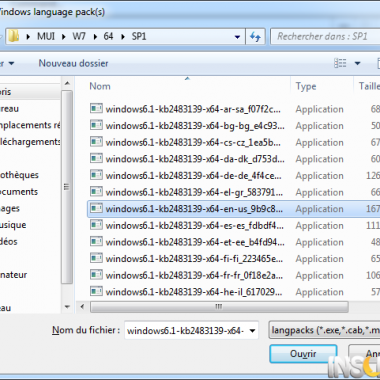
Task: Click the application icon of the fr-fr language pack
Action: (x=96, y=275)
